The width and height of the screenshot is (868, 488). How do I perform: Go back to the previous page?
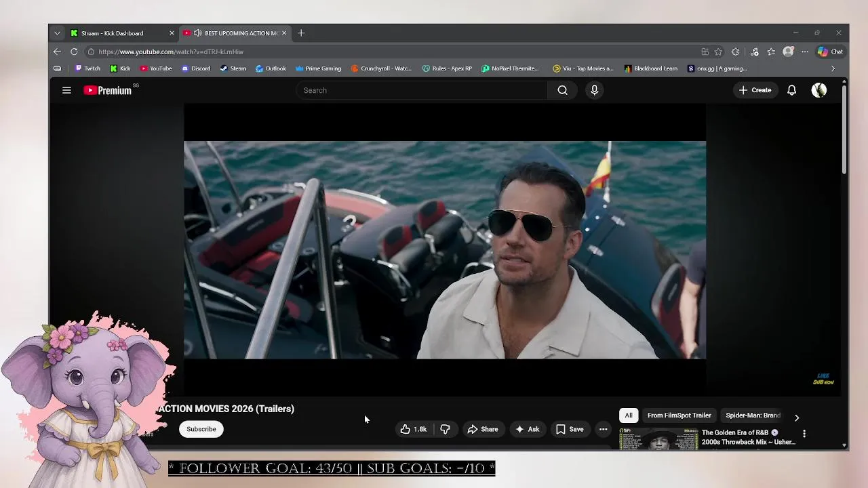[x=57, y=52]
